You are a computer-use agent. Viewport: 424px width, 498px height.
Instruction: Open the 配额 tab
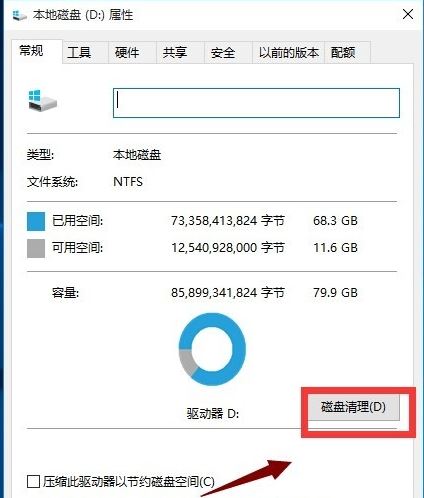[x=347, y=52]
